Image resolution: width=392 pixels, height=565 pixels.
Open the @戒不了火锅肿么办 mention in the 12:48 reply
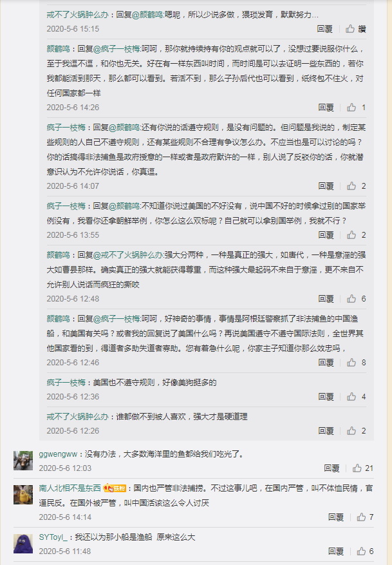128,254
